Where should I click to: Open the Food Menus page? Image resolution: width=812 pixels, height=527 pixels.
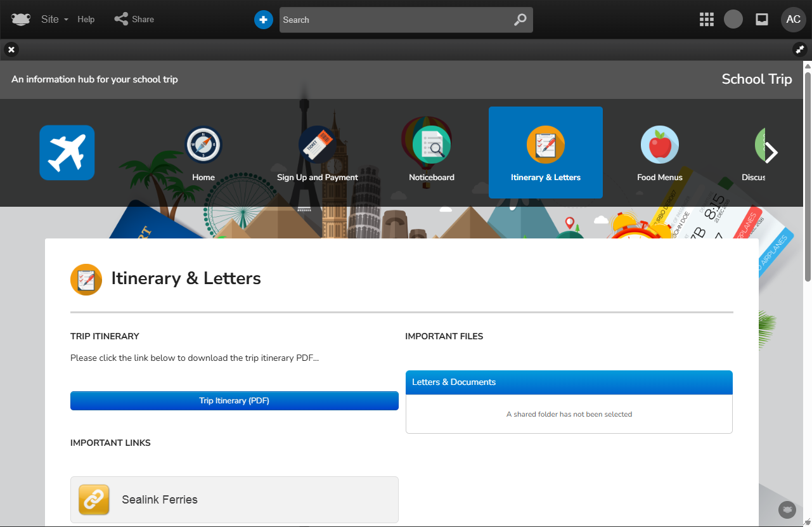point(660,153)
